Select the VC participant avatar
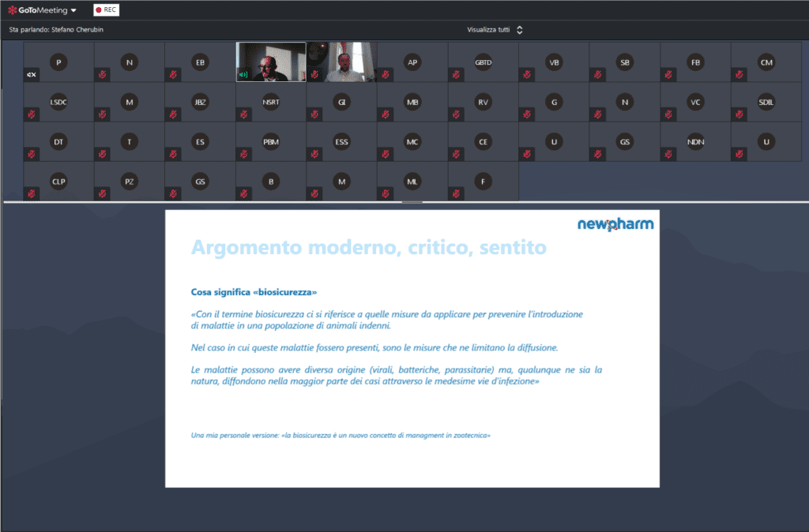This screenshot has width=809, height=532. (x=695, y=102)
